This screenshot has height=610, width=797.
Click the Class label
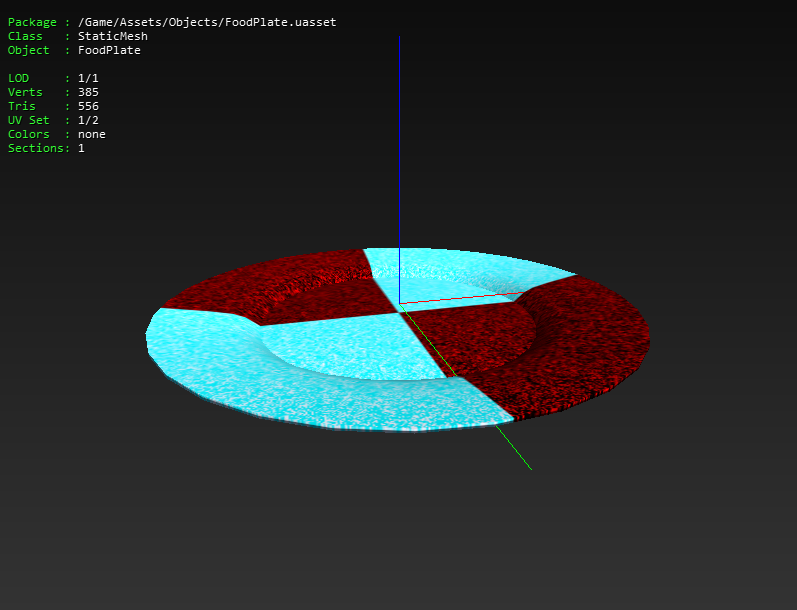(x=25, y=36)
